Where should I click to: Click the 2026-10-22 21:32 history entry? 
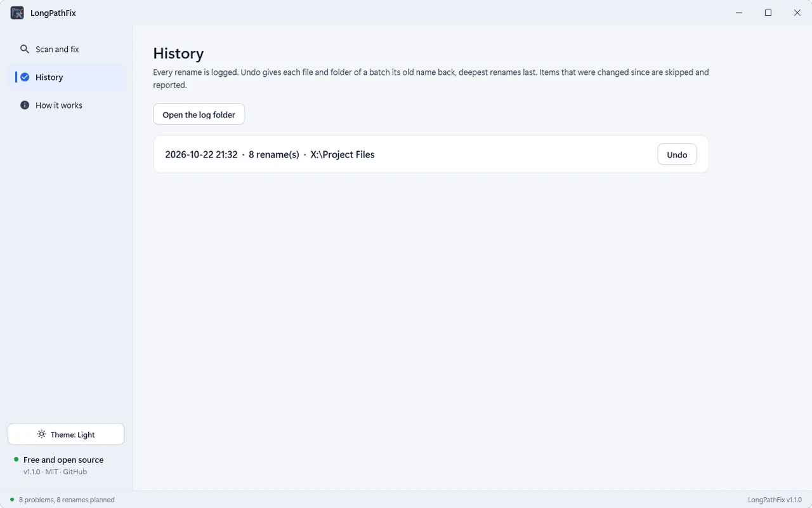[x=431, y=154]
